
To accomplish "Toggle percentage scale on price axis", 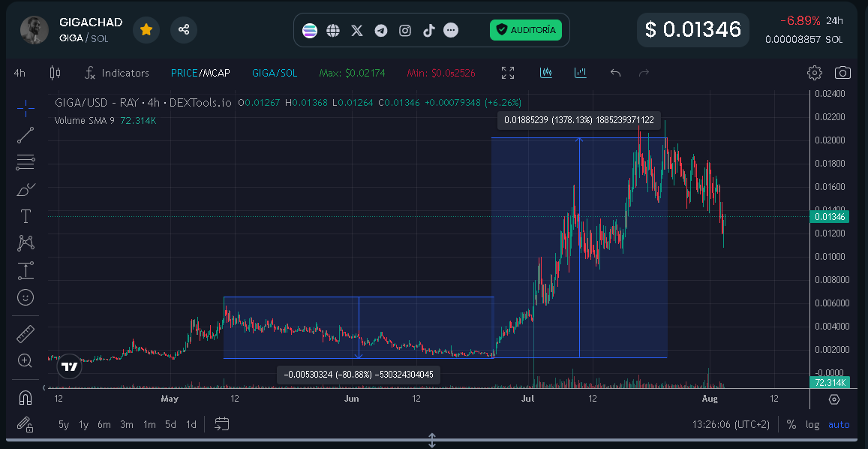I will [x=791, y=424].
